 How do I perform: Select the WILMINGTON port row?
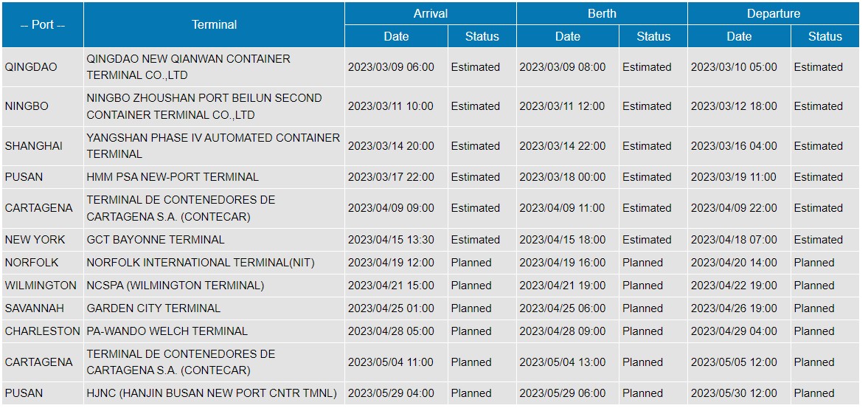[x=41, y=286]
